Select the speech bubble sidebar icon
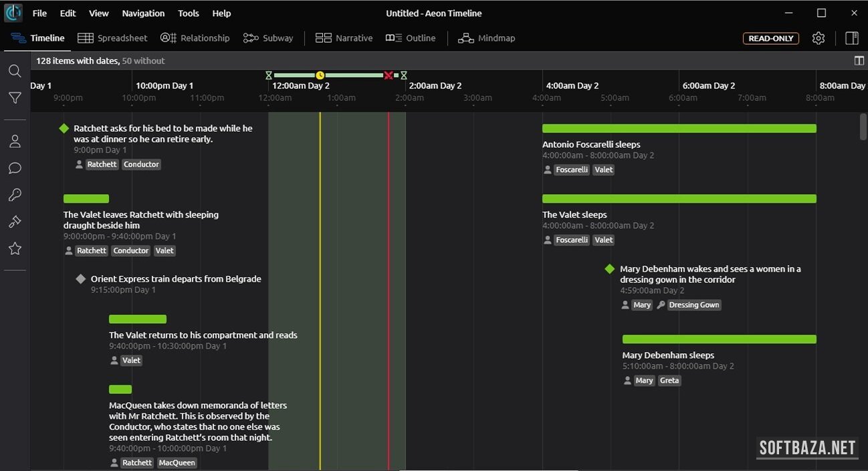 15,168
